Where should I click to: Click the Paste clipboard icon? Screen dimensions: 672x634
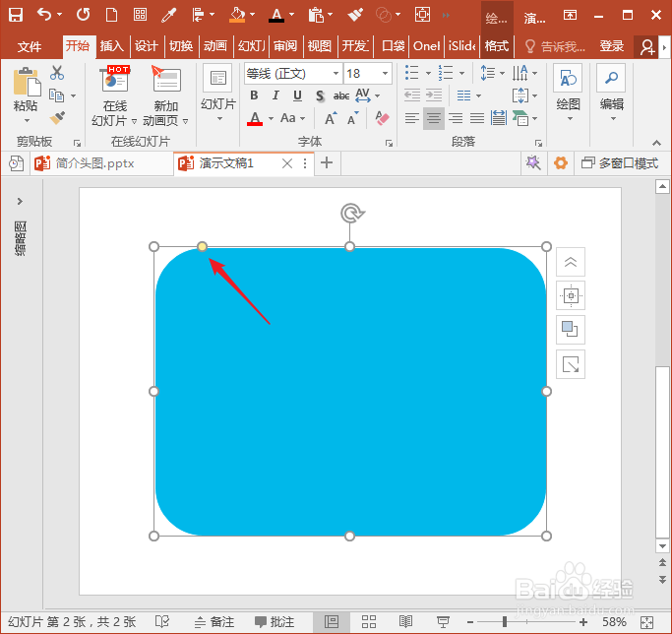coord(27,82)
